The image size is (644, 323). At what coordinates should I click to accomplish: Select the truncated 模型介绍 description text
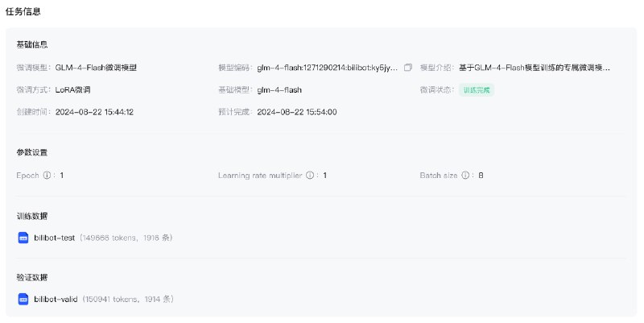click(x=535, y=68)
